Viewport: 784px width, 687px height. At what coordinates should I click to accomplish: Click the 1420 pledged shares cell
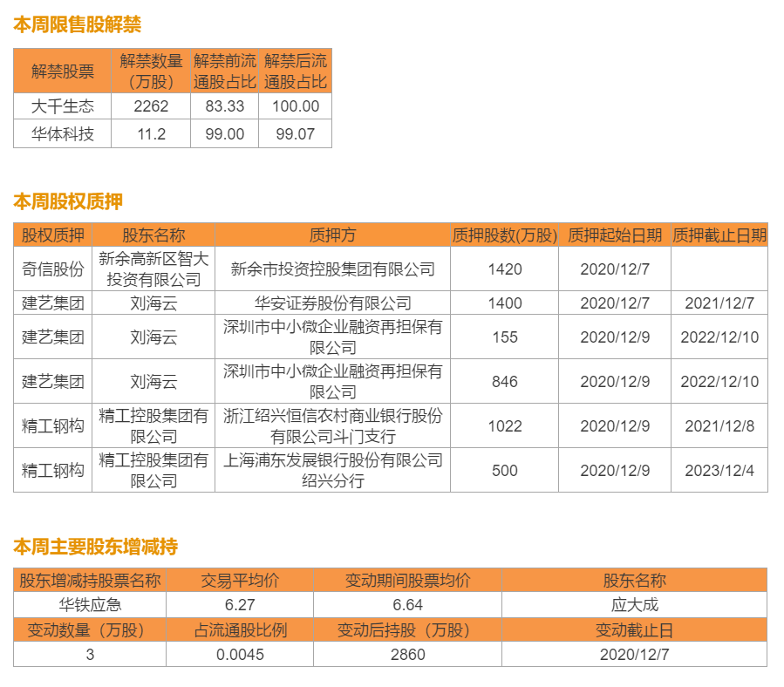505,269
